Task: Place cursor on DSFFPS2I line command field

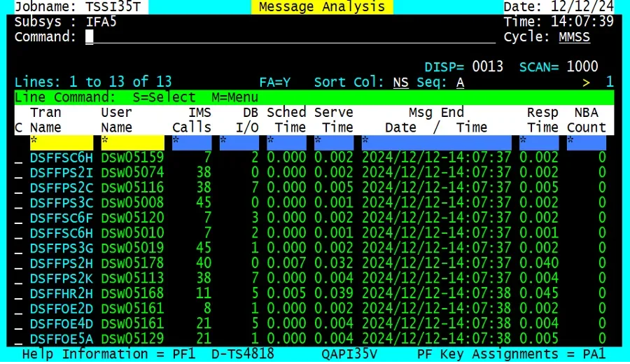Action: 18,172
